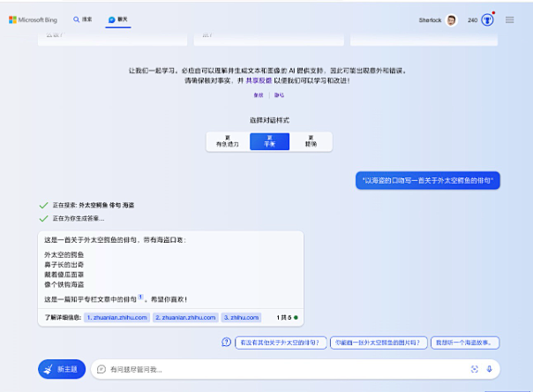Screen dimensions: 533x392
Task: Click the searching status checkmark row
Action: pos(86,205)
